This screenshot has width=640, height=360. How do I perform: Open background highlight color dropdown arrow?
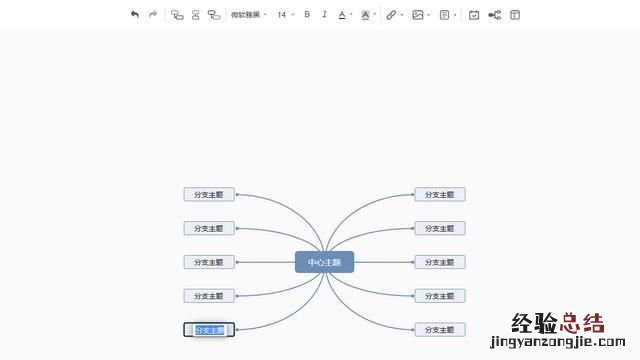tap(375, 15)
